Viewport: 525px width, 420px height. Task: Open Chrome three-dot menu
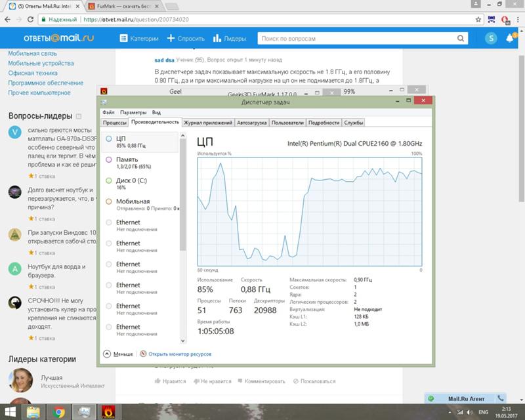(518, 20)
